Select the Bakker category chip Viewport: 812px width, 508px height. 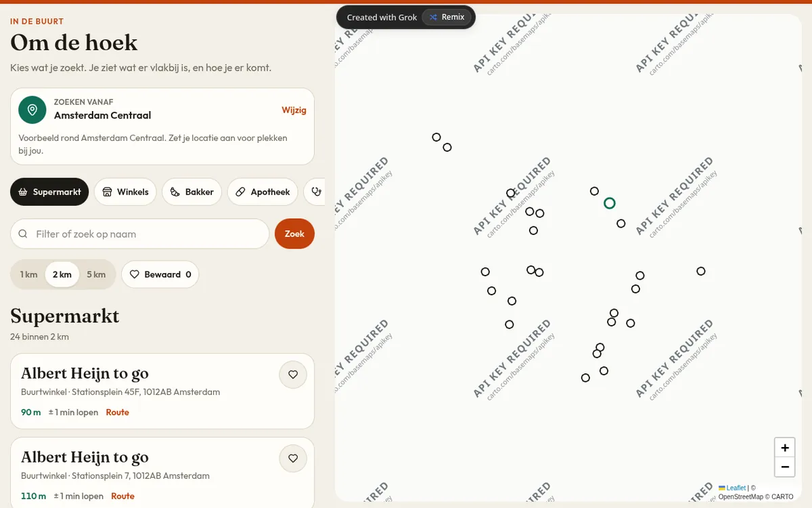coord(192,192)
